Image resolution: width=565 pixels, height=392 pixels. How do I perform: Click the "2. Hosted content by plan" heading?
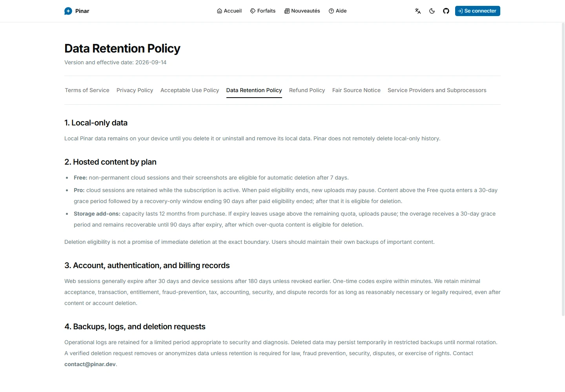pos(111,162)
